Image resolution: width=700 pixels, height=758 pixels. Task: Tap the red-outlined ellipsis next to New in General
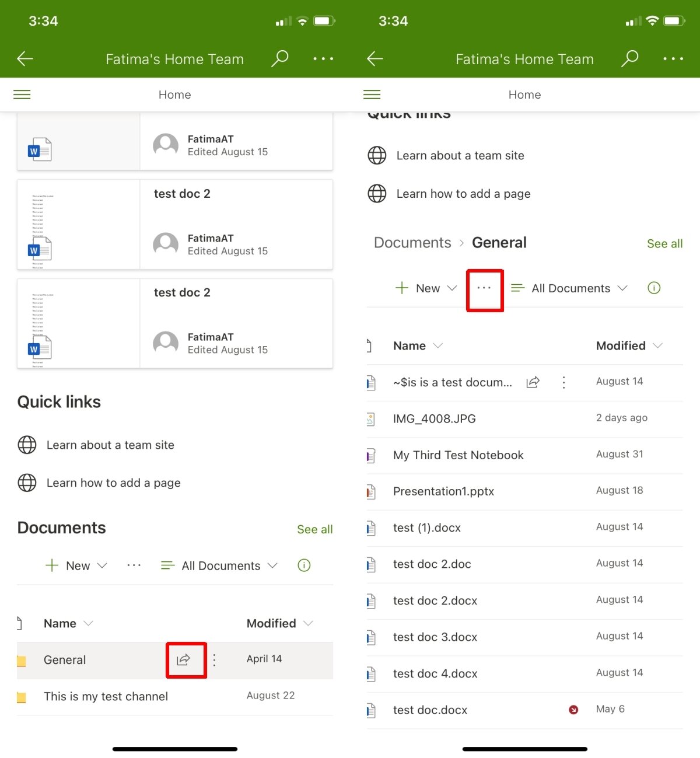[484, 288]
